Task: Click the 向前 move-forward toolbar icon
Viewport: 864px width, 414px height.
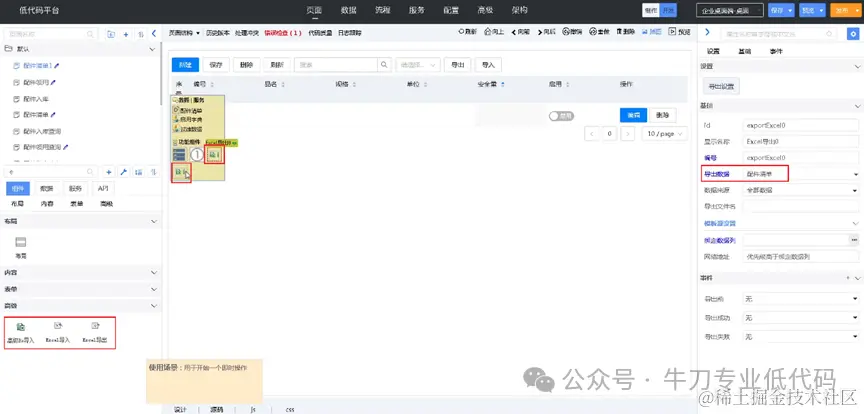Action: (521, 32)
